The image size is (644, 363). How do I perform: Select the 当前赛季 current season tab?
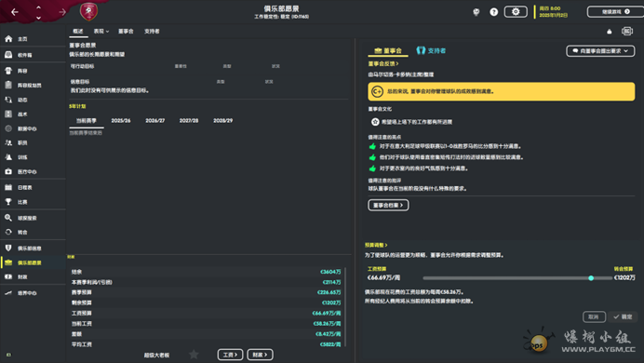click(x=87, y=121)
